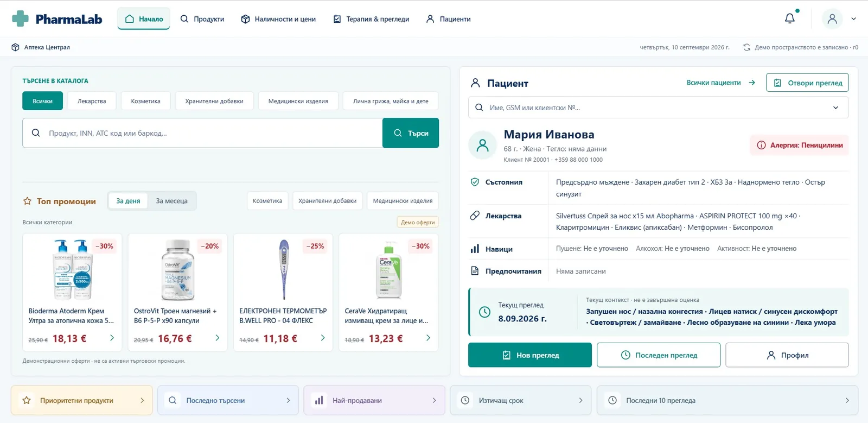Viewport: 868px width, 423px height.
Task: Click the Аптека Централ box icon
Action: tap(15, 47)
